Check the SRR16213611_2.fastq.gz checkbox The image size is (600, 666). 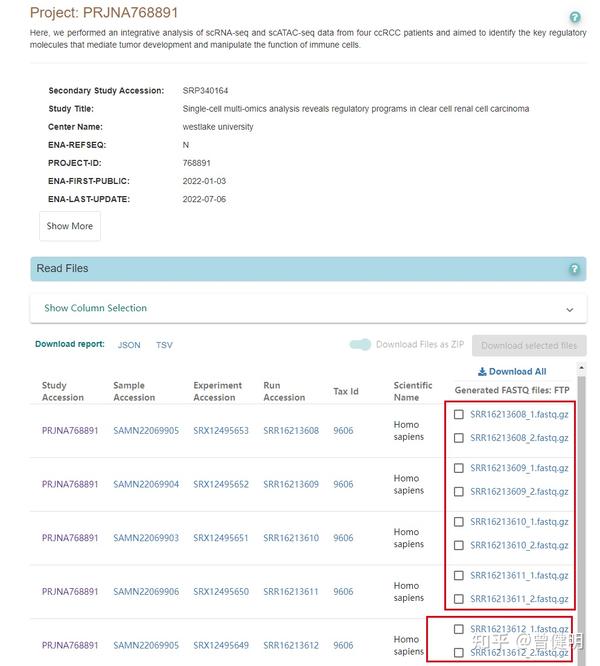click(x=459, y=599)
